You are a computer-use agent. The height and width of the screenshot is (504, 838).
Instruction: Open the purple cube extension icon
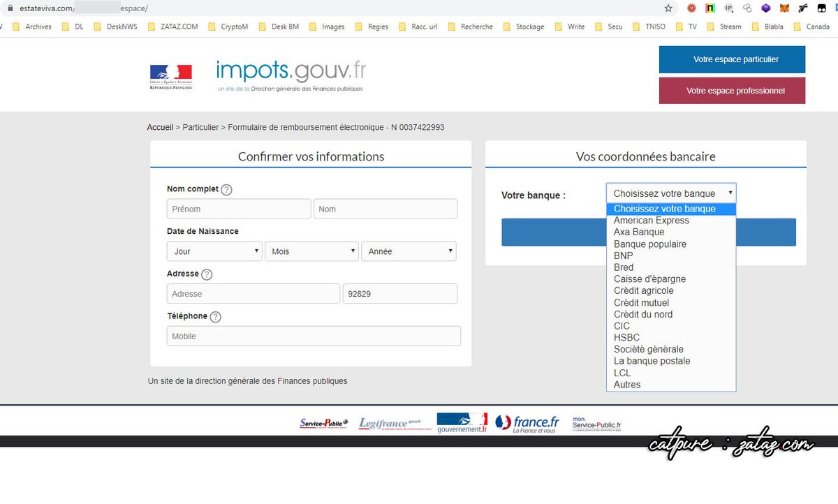[x=766, y=8]
